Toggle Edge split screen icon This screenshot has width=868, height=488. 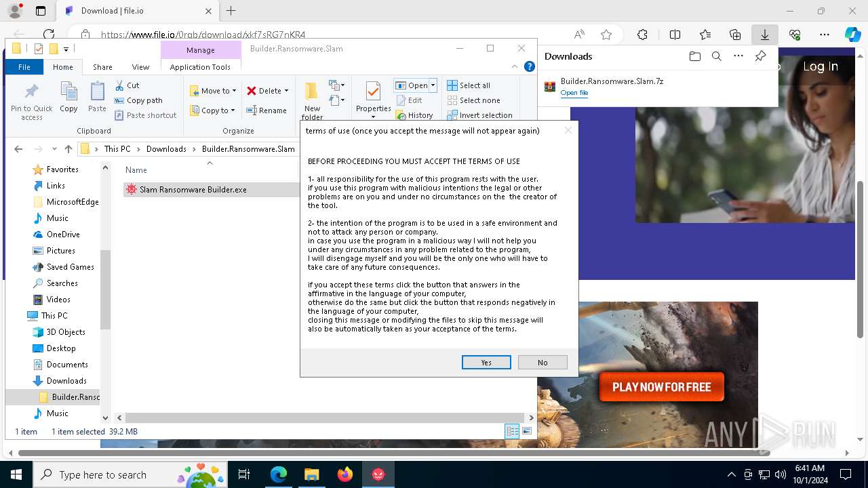[x=675, y=35]
